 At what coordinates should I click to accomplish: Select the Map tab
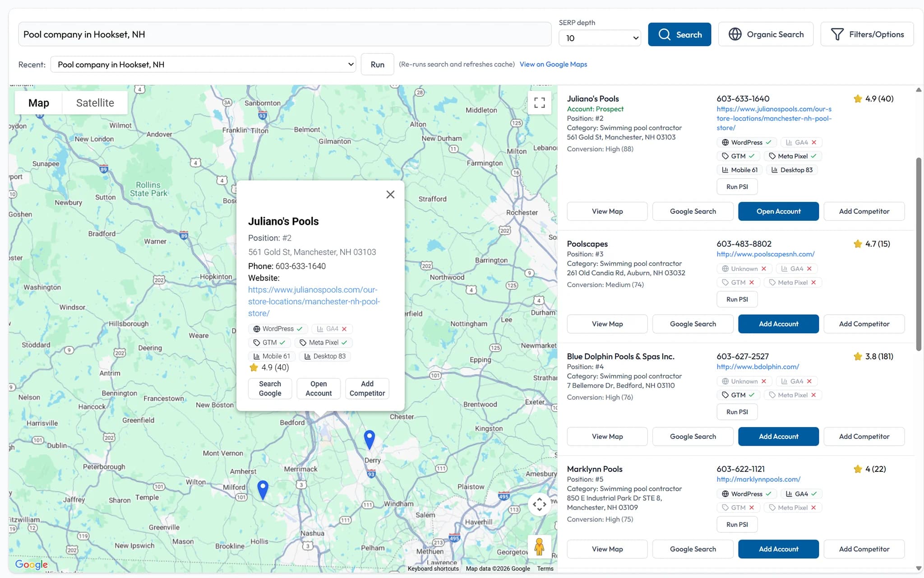point(38,103)
